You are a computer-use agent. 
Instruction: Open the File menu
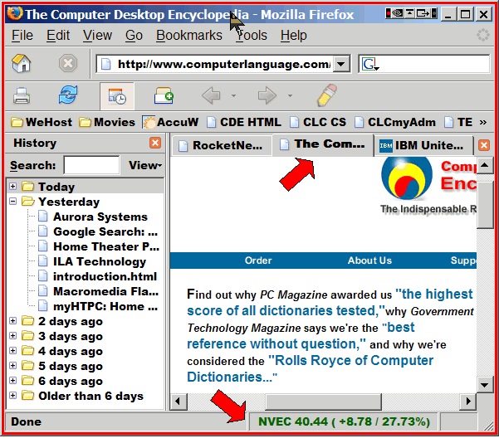click(22, 36)
